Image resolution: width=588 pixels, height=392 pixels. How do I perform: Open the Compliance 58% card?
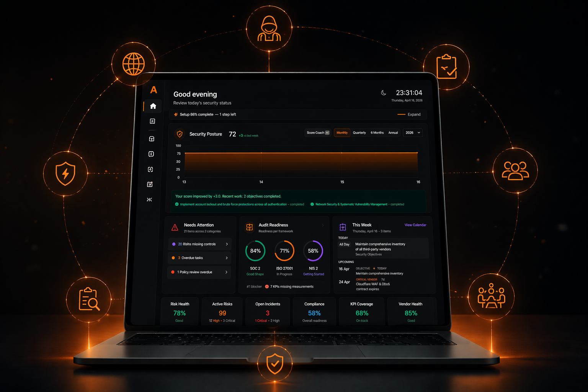[x=314, y=311]
